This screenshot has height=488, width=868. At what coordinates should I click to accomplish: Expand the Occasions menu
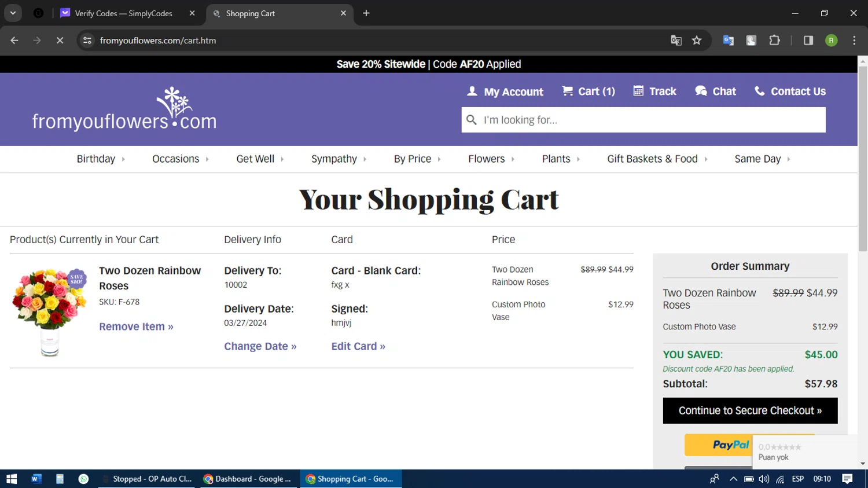181,159
